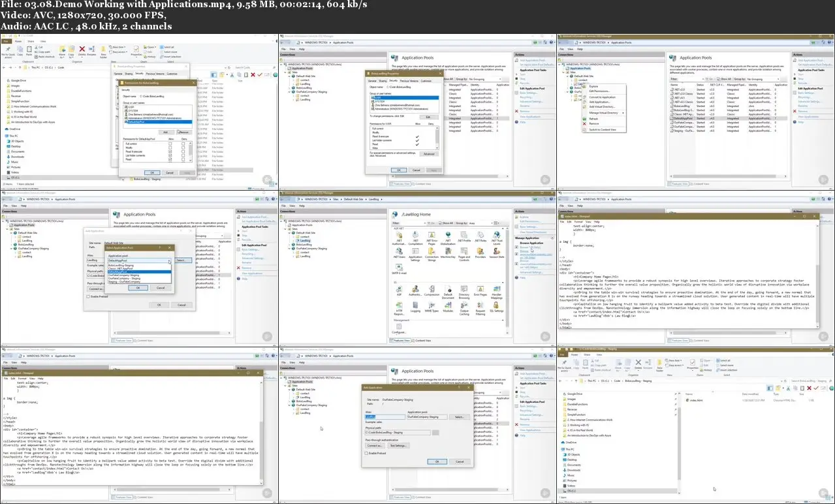This screenshot has width=835, height=504.
Task: Tick Deny for List folder contents permission
Action: point(184,156)
